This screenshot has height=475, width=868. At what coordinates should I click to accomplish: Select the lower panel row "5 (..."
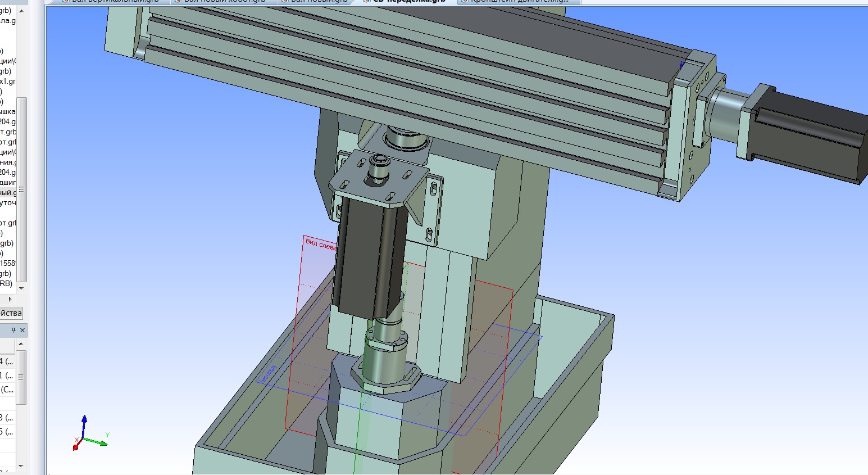click(7, 432)
